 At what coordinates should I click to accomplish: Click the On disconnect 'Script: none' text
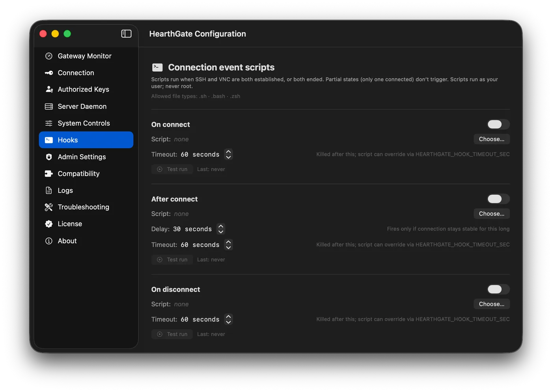(170, 304)
